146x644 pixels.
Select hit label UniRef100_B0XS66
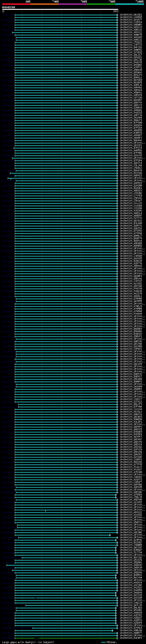click(x=131, y=173)
